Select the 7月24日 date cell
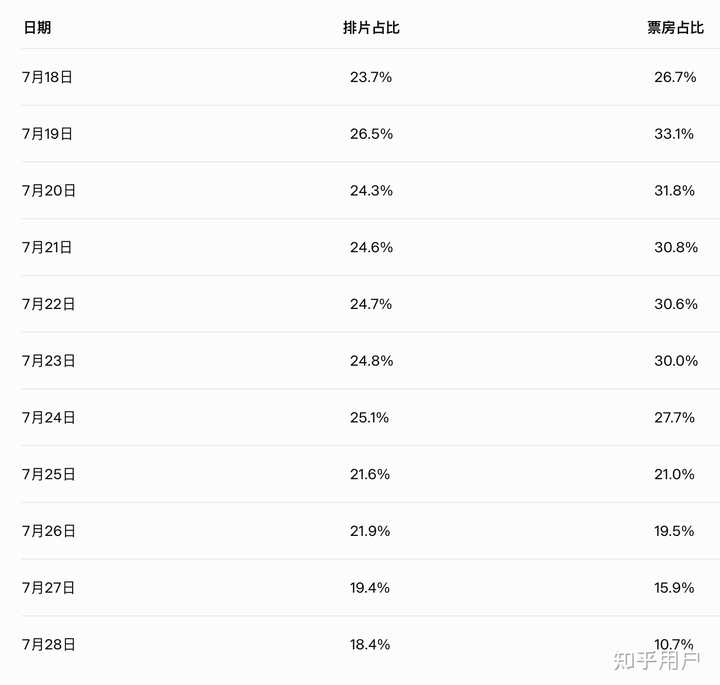The height and width of the screenshot is (685, 720). tap(48, 418)
